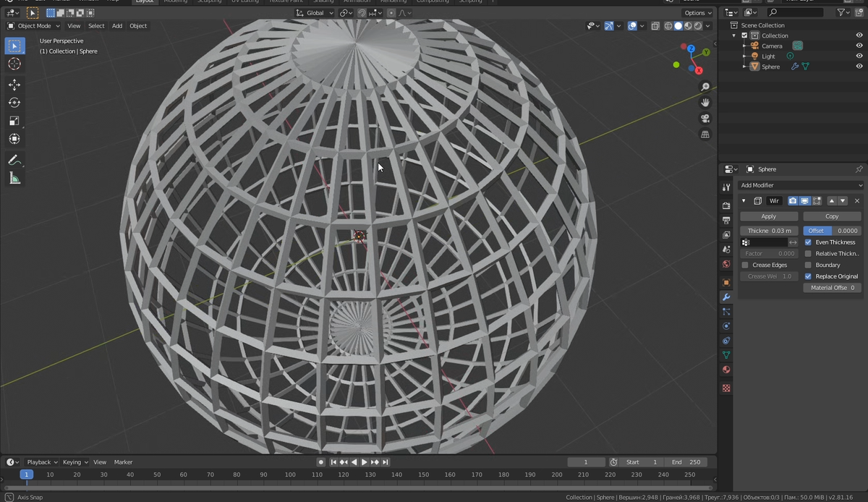The width and height of the screenshot is (868, 502).
Task: Toggle modifier display in render
Action: pos(793,200)
